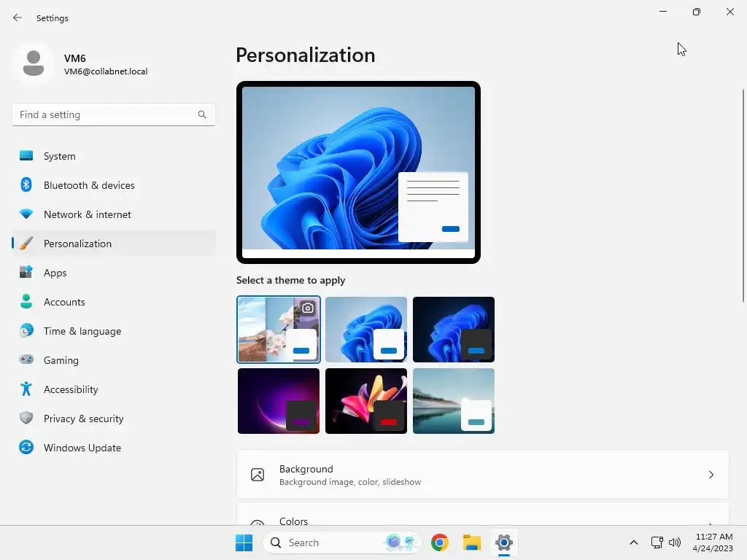Go back using the arrow in the title bar
The width and height of the screenshot is (747, 560).
point(18,17)
